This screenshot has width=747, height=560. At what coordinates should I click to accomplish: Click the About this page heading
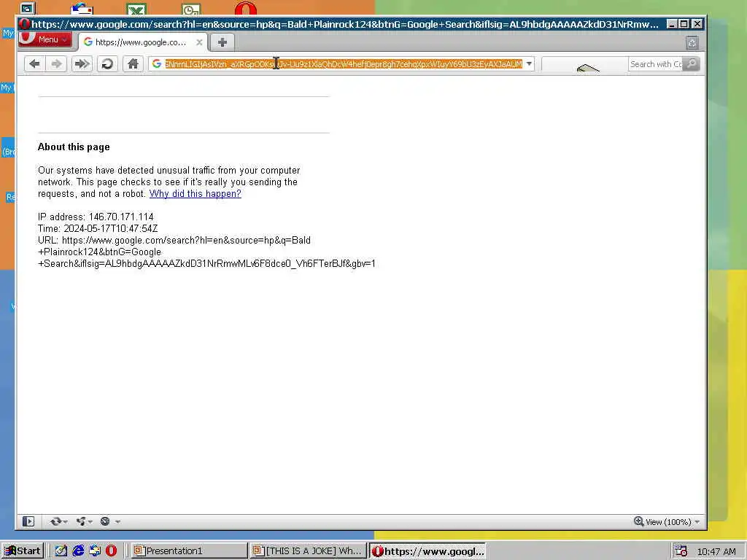pyautogui.click(x=74, y=147)
